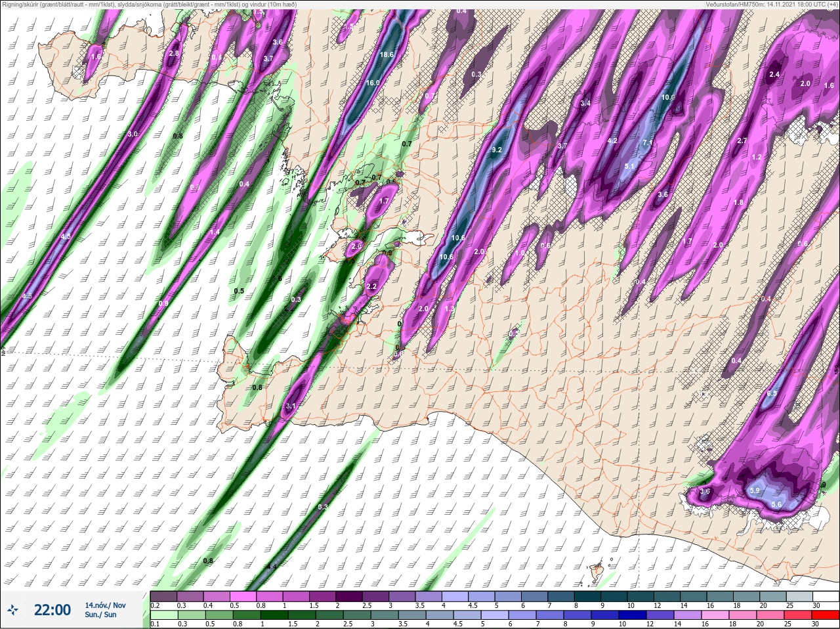Click the 4.2 precipitation value on map
This screenshot has width=840, height=629.
613,141
